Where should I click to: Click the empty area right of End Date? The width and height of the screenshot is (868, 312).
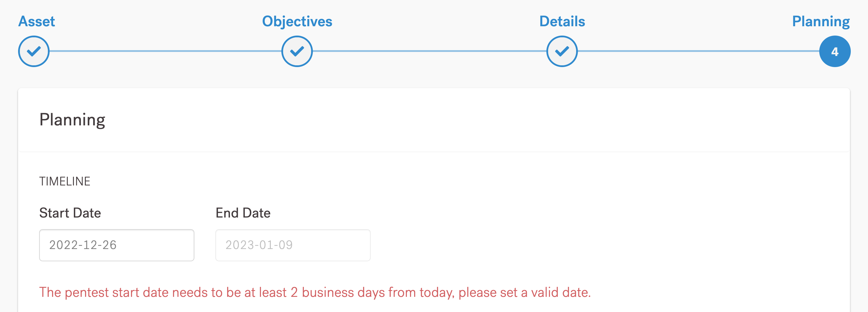tap(573, 245)
